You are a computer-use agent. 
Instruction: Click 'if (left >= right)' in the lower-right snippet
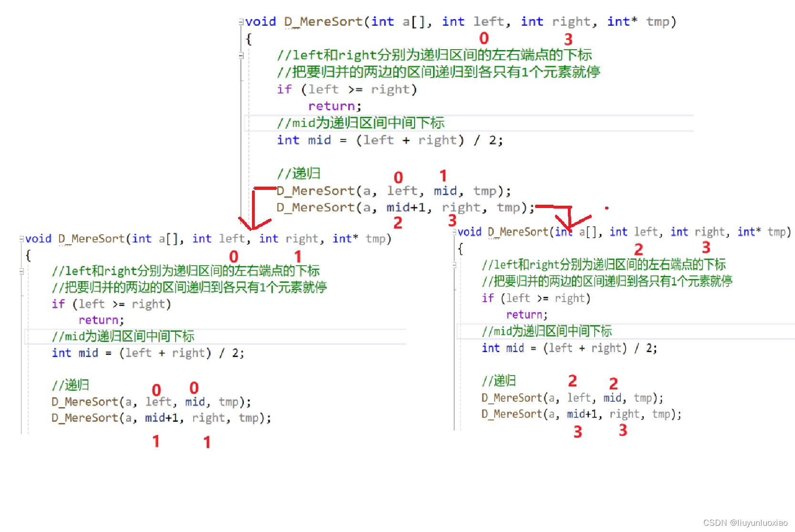[536, 298]
